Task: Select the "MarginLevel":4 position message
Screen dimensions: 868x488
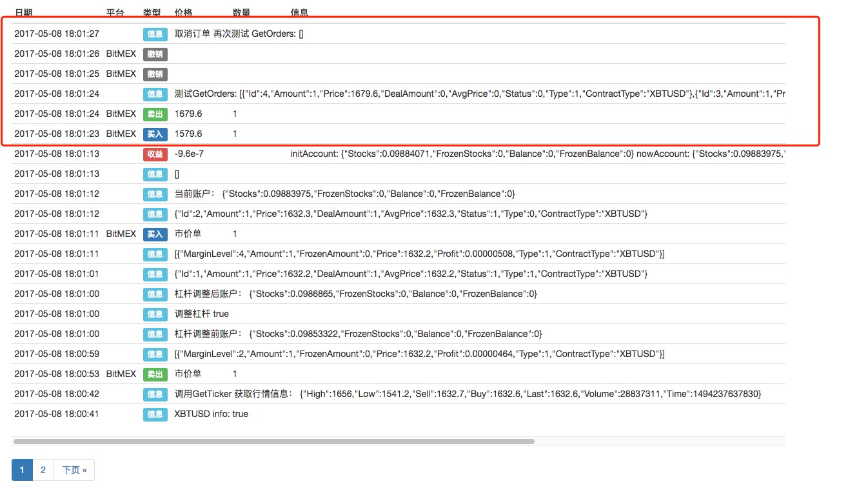Action: click(x=419, y=254)
